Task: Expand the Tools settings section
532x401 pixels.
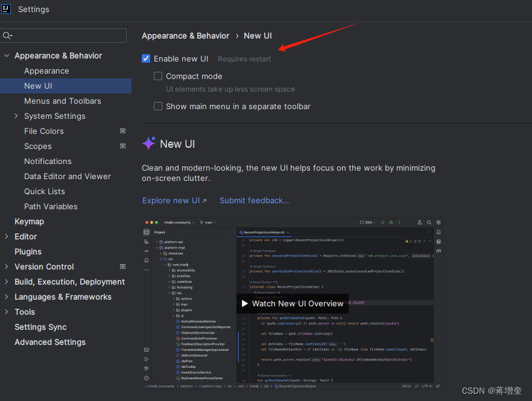Action: pyautogui.click(x=7, y=312)
